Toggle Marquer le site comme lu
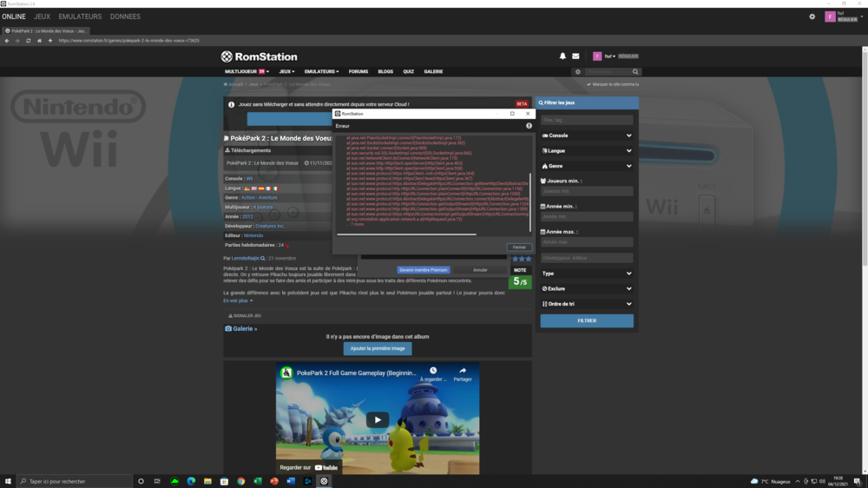The height and width of the screenshot is (488, 868). click(x=612, y=84)
